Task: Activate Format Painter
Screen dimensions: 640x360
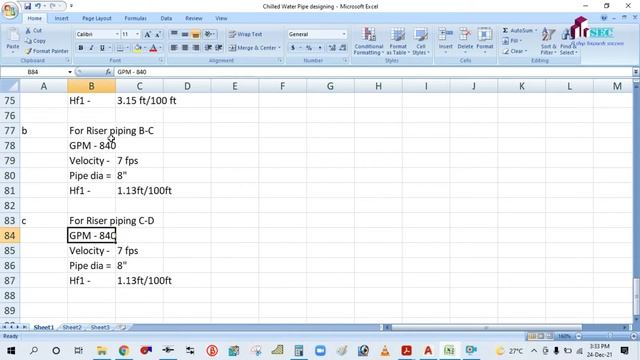Action: coord(47,51)
